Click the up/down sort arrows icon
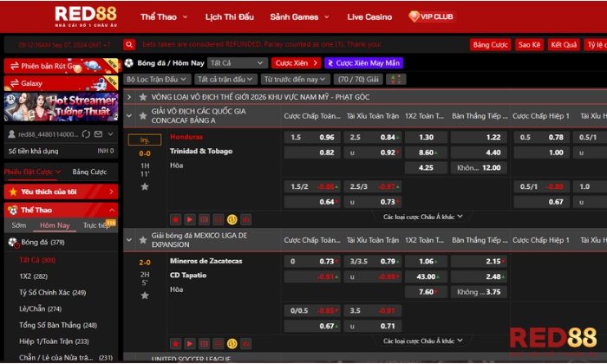 coord(396,79)
